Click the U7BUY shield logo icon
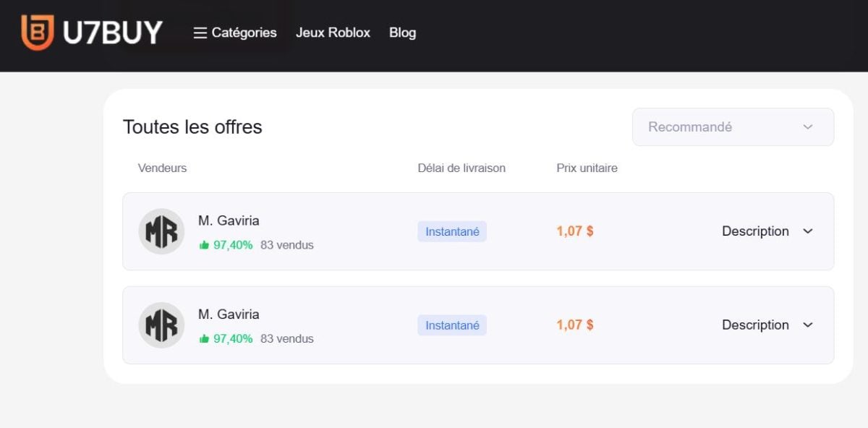 coord(38,33)
